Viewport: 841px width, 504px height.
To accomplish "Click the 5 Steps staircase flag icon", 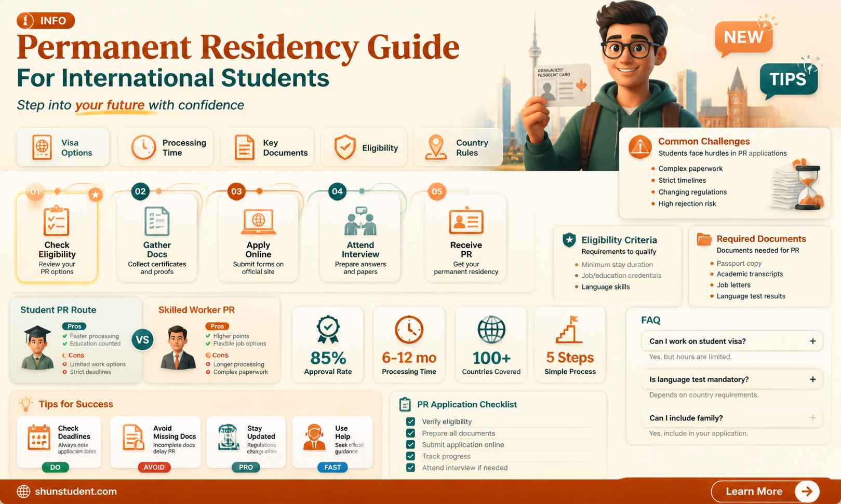I will click(569, 330).
